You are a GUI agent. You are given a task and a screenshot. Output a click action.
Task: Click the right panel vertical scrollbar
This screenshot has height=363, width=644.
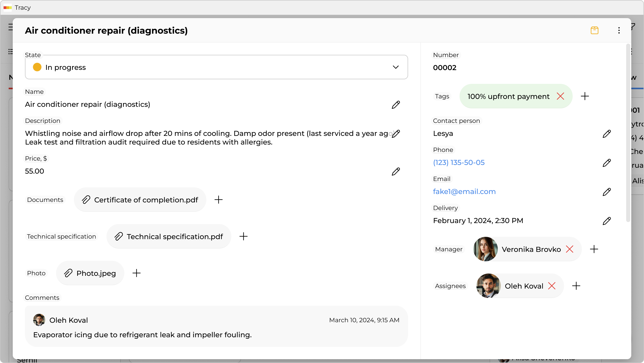[628, 133]
